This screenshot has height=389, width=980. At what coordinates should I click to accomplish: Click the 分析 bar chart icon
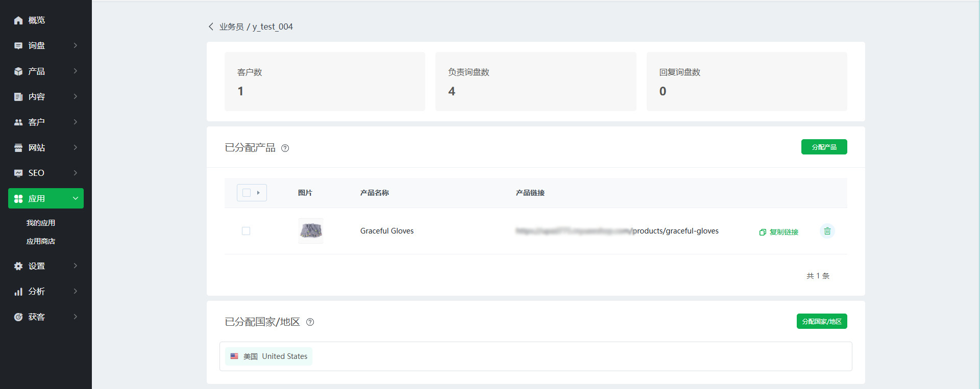[18, 292]
